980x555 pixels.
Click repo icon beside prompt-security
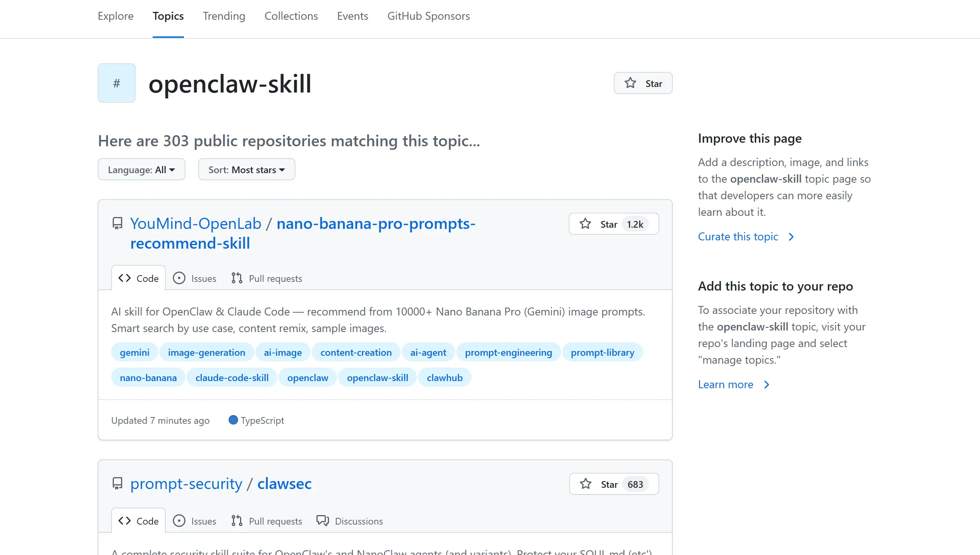117,483
